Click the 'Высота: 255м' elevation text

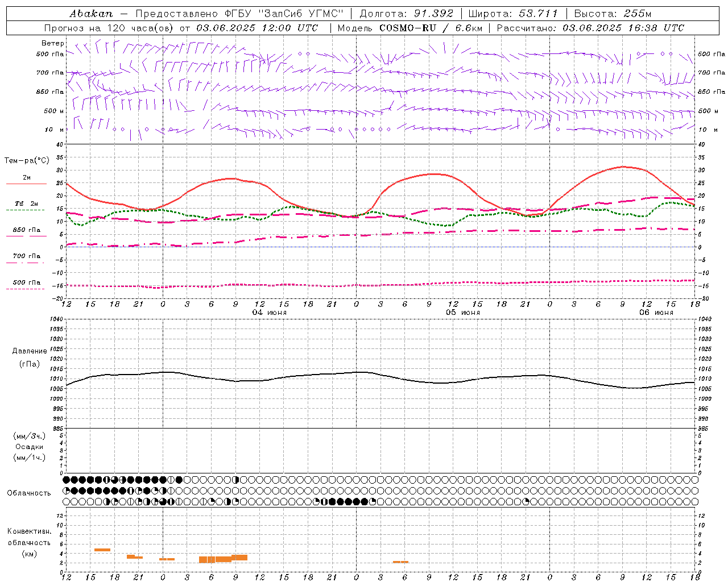tap(613, 14)
